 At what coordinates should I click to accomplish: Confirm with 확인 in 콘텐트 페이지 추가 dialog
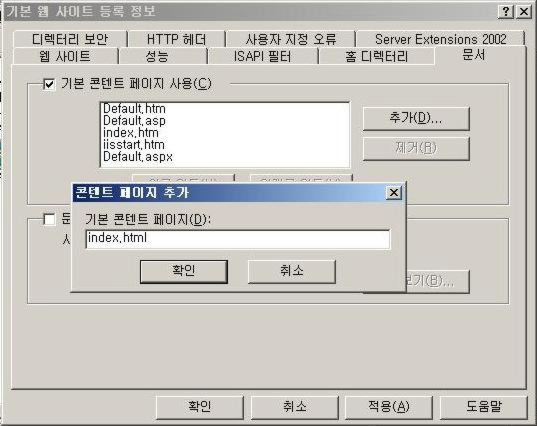coord(184,271)
